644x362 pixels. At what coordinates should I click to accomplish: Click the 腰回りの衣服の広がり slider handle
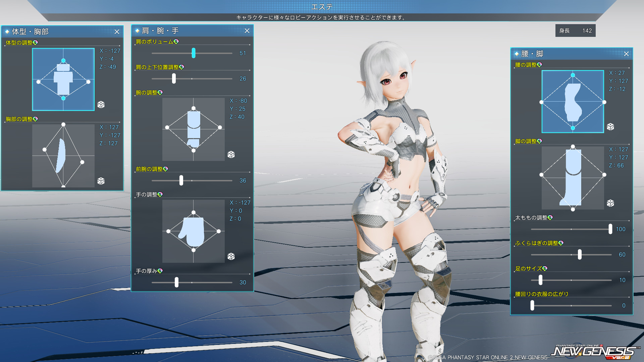[x=532, y=305]
